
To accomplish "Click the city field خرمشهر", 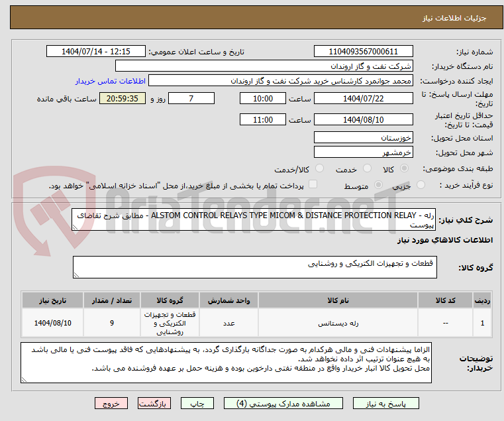I will pyautogui.click(x=363, y=152).
